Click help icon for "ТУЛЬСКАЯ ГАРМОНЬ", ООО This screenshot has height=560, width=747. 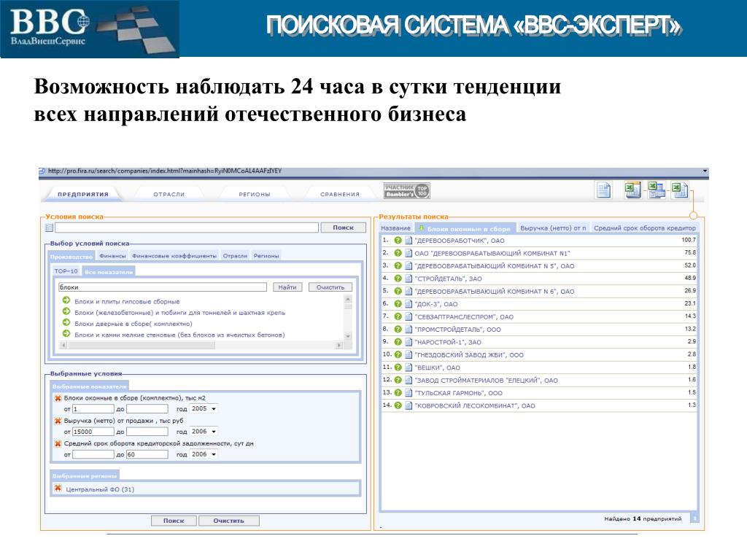(x=398, y=393)
